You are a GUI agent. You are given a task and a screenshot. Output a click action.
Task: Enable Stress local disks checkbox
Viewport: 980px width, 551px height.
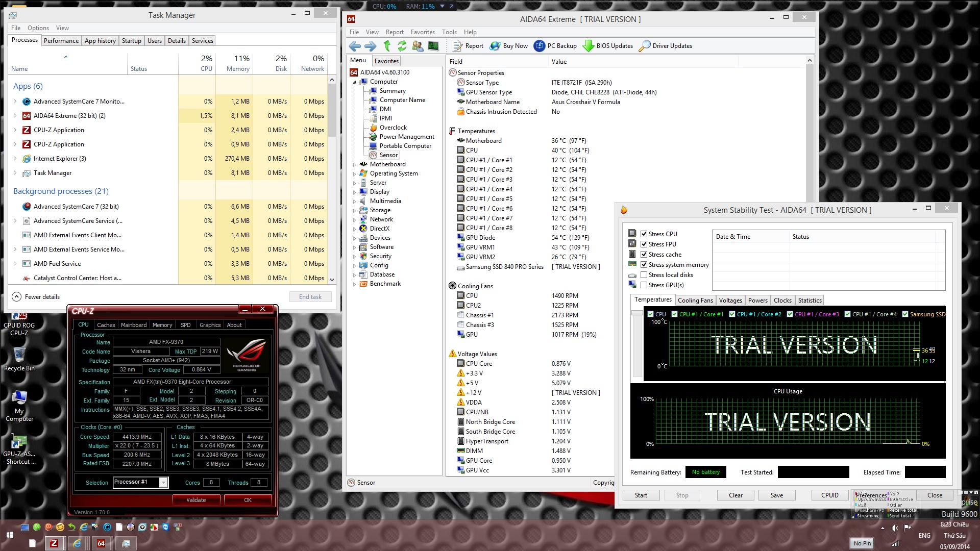point(644,275)
